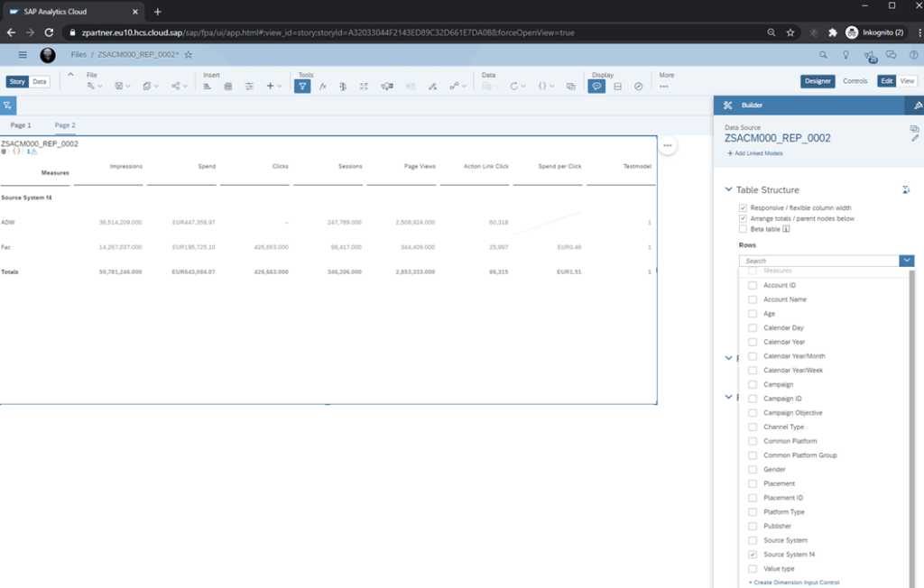Check the Gender dimension
The height and width of the screenshot is (588, 924).
[x=753, y=470]
